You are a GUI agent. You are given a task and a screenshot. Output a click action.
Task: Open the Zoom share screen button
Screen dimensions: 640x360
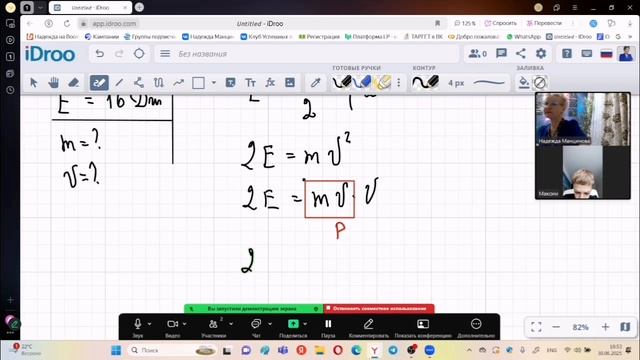293,327
